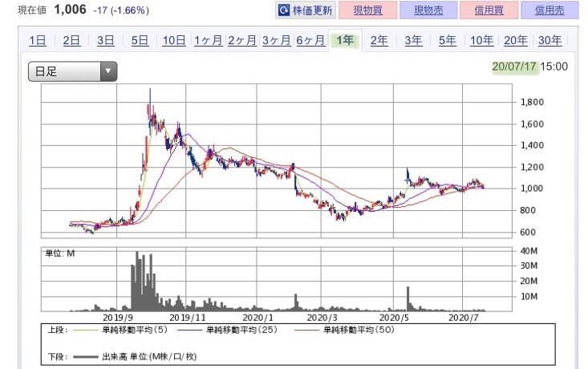Open the 10日 period tab

(174, 40)
